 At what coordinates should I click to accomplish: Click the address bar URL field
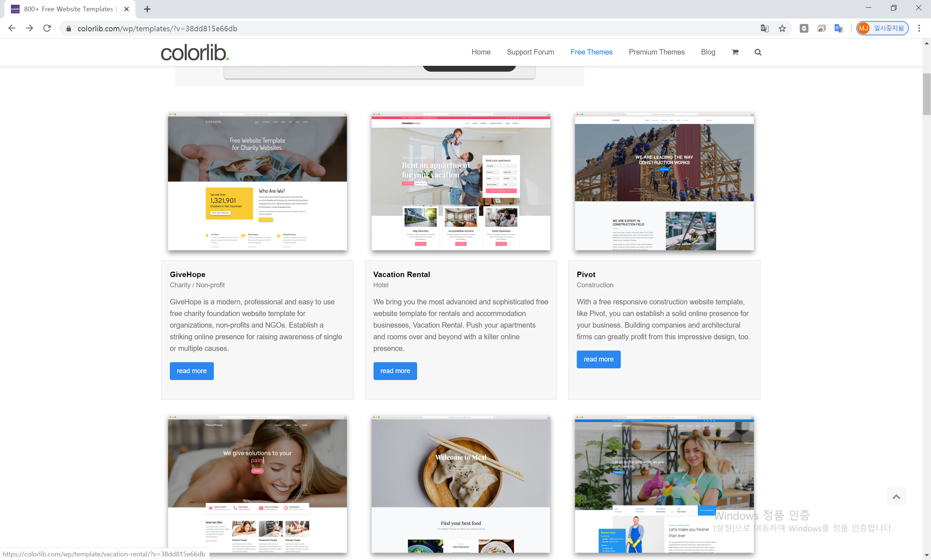pyautogui.click(x=377, y=29)
